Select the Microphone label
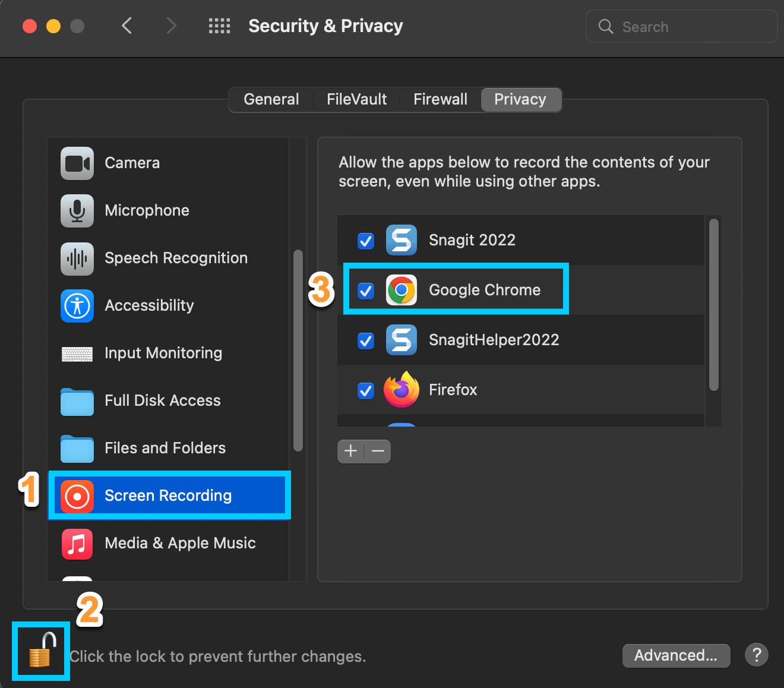Image resolution: width=784 pixels, height=688 pixels. click(x=147, y=210)
